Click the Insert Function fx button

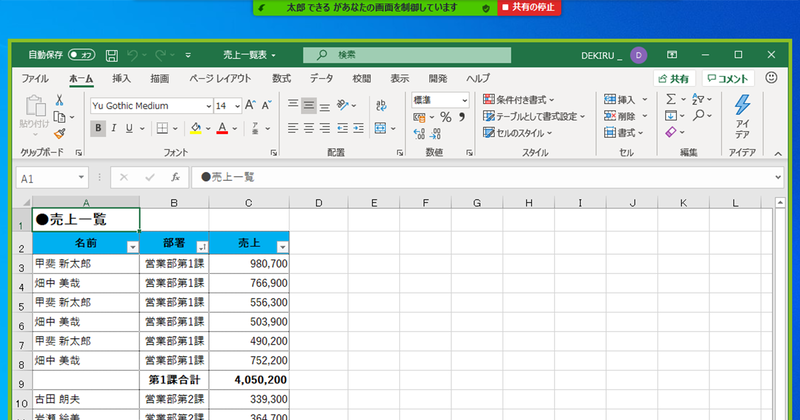175,177
